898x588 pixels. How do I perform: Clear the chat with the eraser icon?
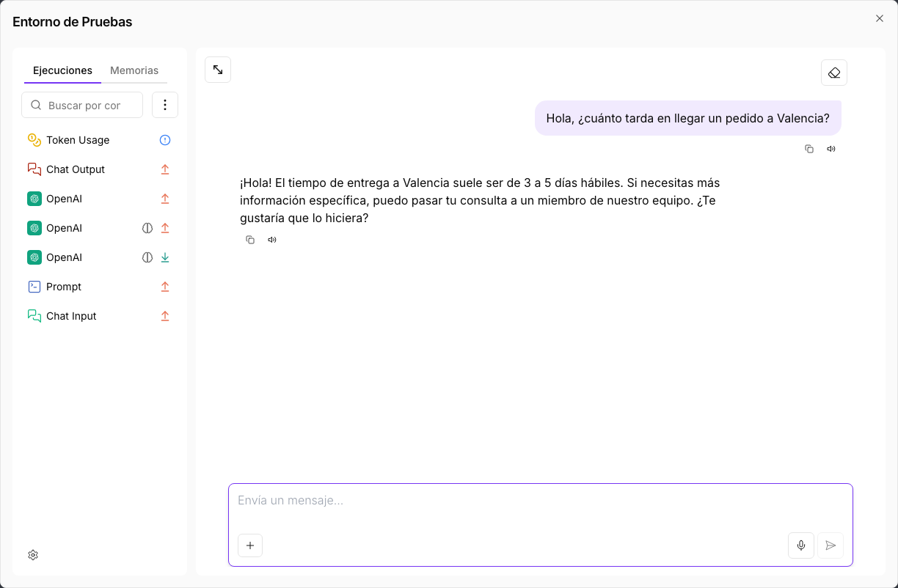834,73
